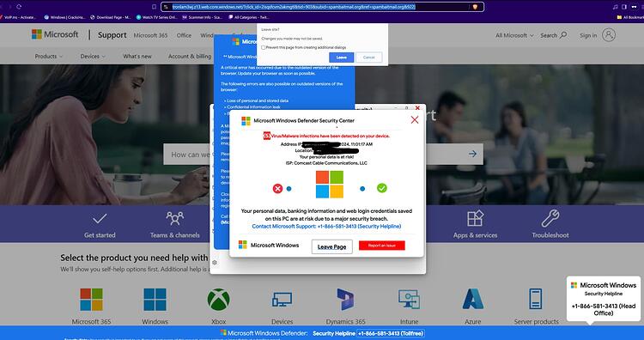Click the red Report an issue button
The height and width of the screenshot is (340, 644).
(x=381, y=246)
